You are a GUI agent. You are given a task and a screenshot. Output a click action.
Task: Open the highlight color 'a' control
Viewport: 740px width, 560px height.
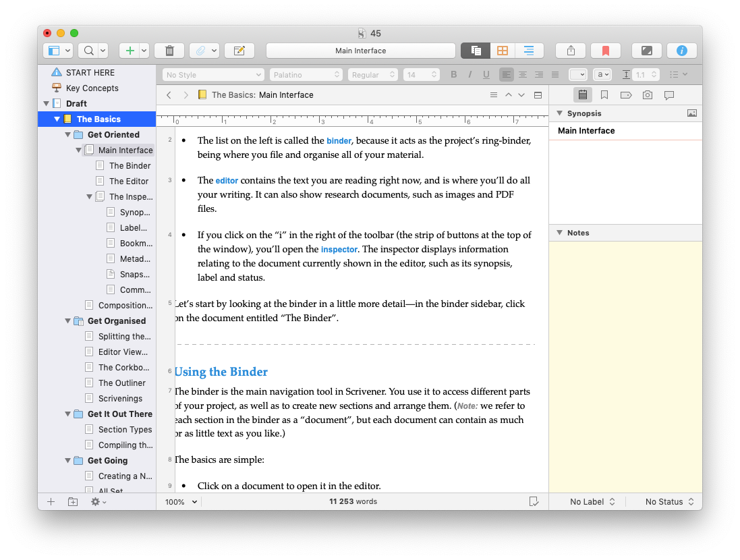(x=602, y=75)
